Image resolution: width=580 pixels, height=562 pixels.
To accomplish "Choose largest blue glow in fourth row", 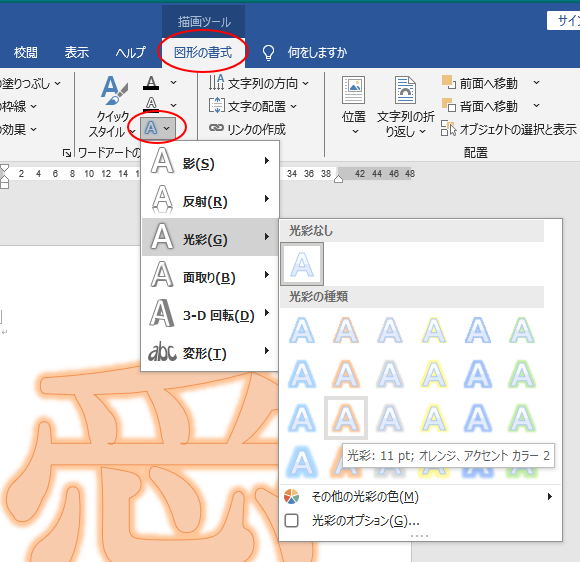I will [302, 462].
